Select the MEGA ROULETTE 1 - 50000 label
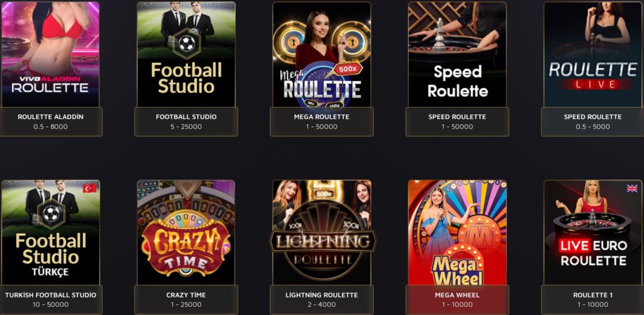The image size is (644, 315). (321, 121)
